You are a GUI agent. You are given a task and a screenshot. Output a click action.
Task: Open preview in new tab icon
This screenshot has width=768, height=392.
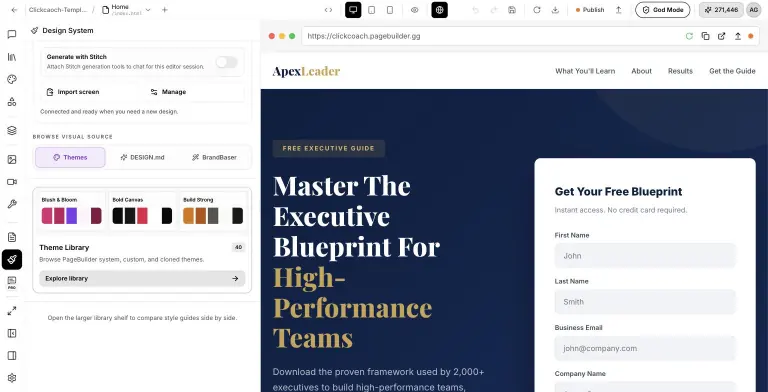[721, 36]
